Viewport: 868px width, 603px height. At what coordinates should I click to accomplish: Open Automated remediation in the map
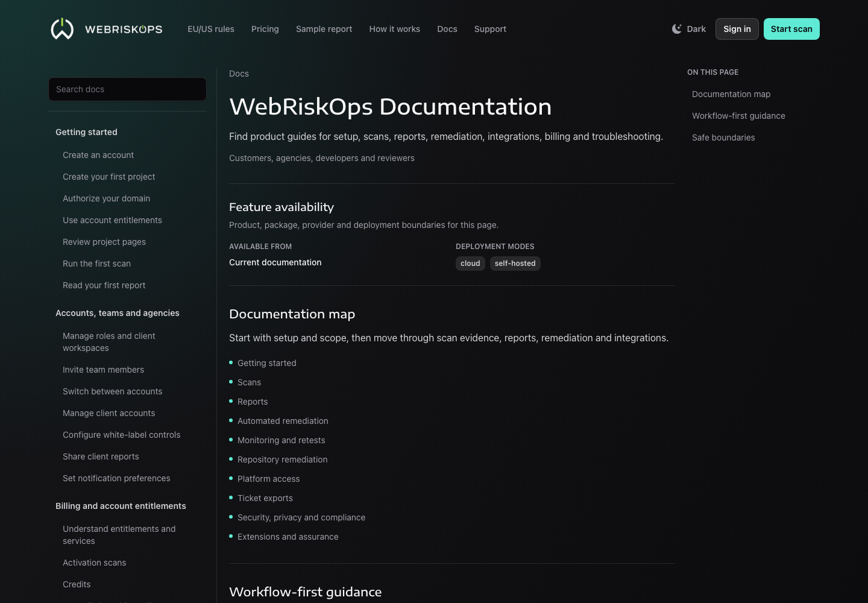283,421
